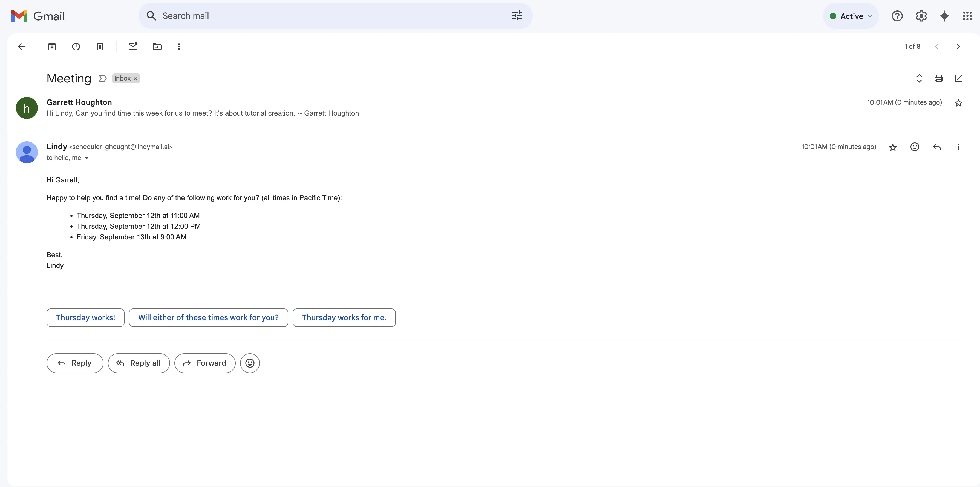Image resolution: width=980 pixels, height=487 pixels.
Task: Open conversation in new window
Action: (x=958, y=78)
